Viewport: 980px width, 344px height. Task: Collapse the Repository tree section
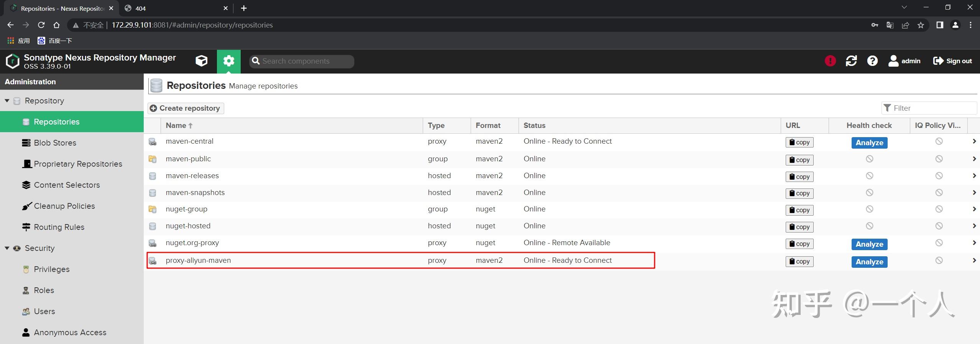pyautogui.click(x=7, y=101)
